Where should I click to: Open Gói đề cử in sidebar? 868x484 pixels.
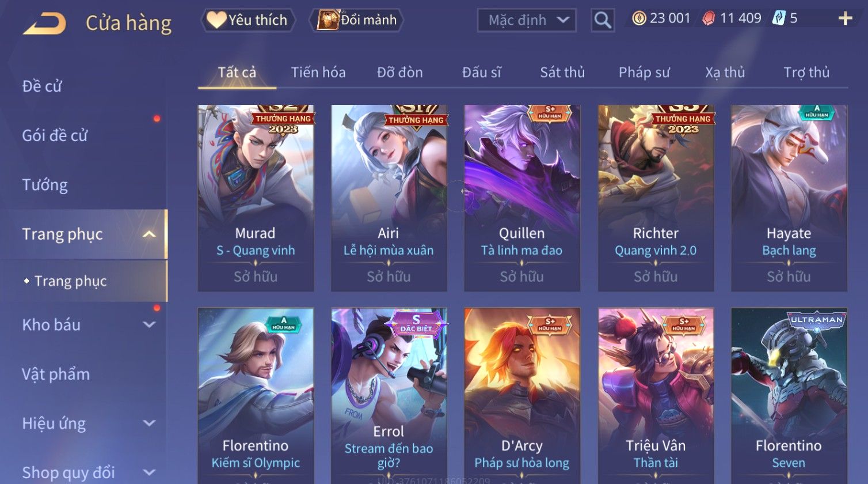tap(55, 135)
